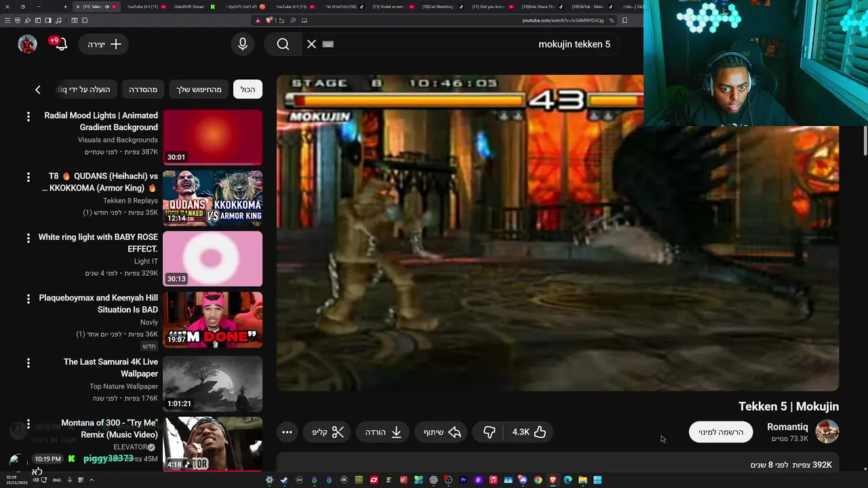Click 'Visuals and Backgrounds' channel name

tap(118, 140)
